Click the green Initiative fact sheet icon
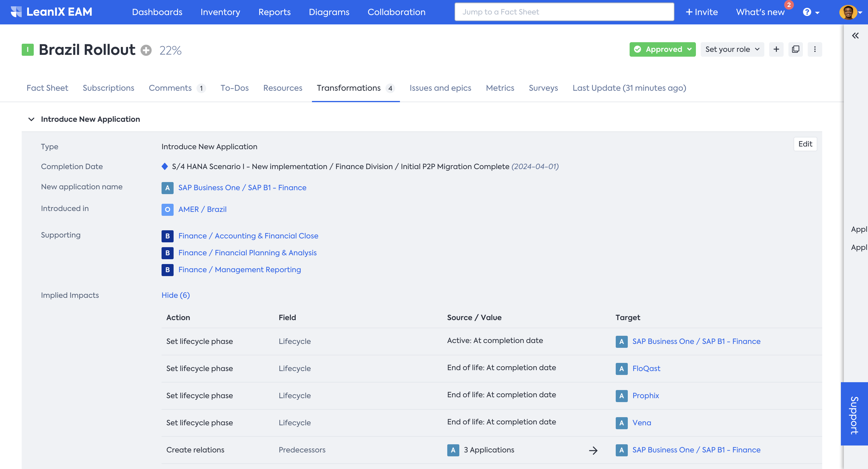Screen dimensions: 868x469 28,49
